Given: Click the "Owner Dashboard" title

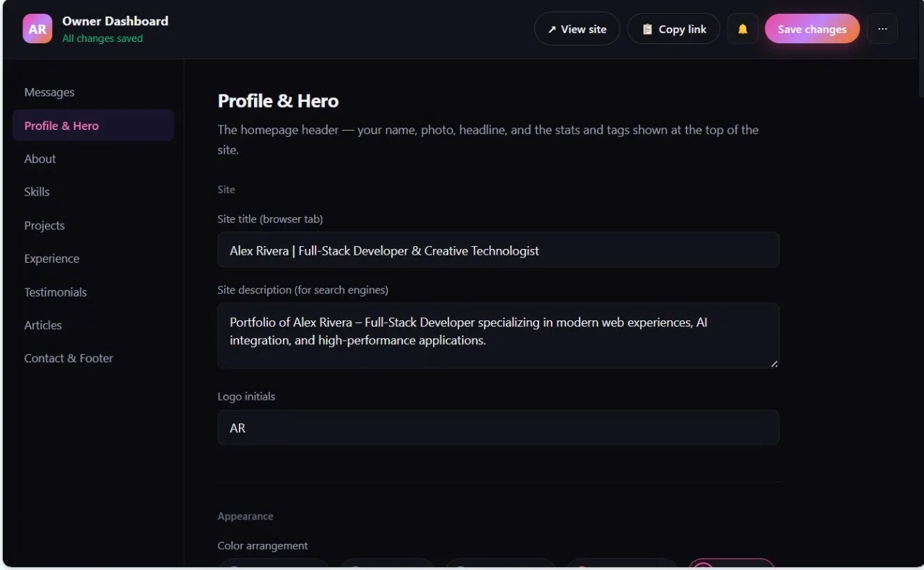Looking at the screenshot, I should pyautogui.click(x=115, y=21).
